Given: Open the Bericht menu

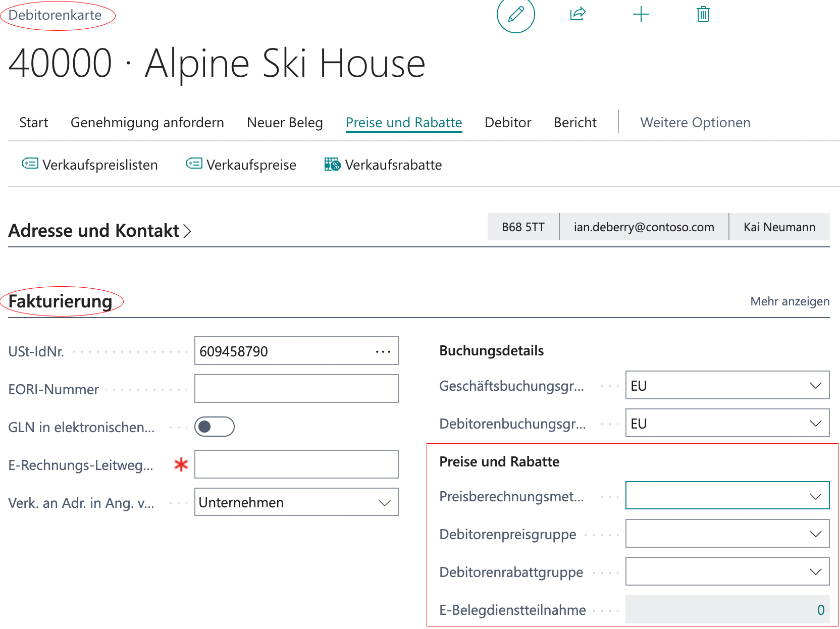Looking at the screenshot, I should click(575, 123).
